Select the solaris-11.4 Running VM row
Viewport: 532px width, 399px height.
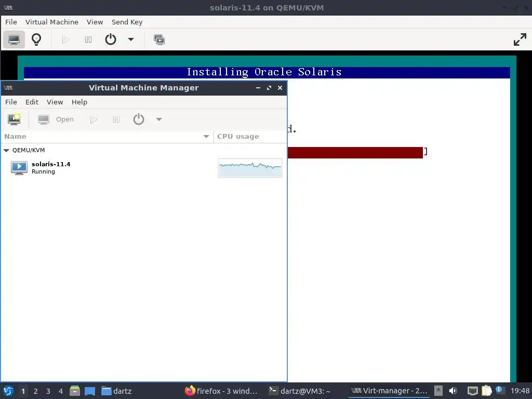pyautogui.click(x=144, y=168)
